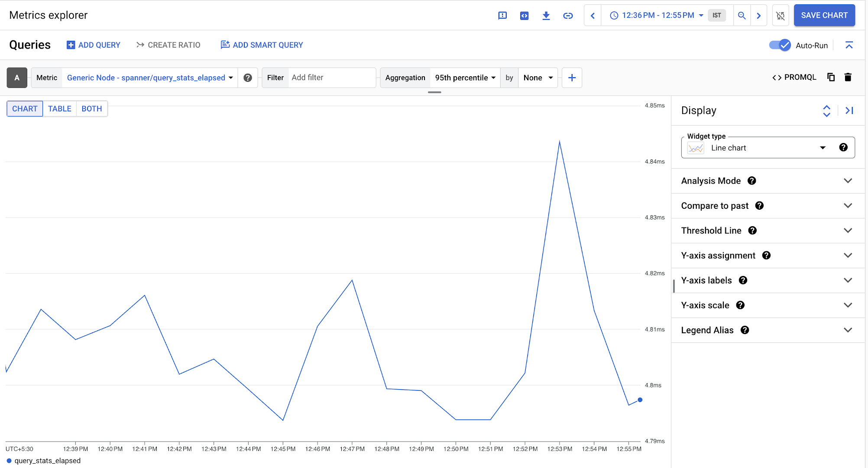Click the time range navigation back arrow
868x468 pixels.
(x=593, y=16)
